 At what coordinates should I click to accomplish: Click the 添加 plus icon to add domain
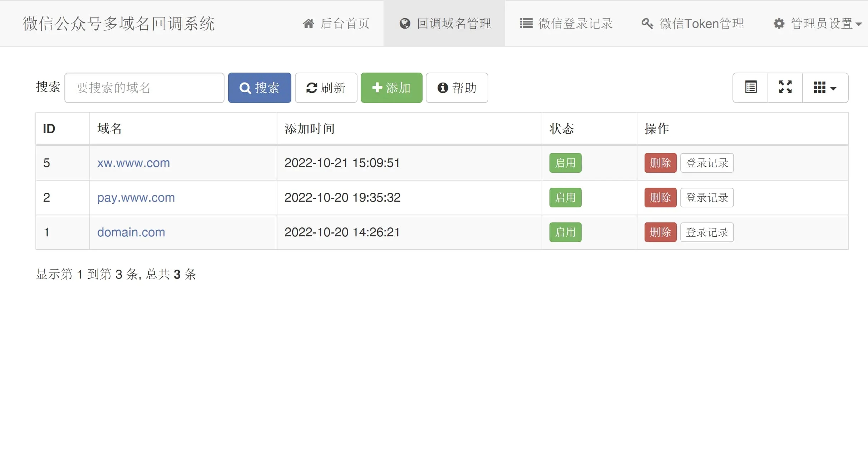378,88
